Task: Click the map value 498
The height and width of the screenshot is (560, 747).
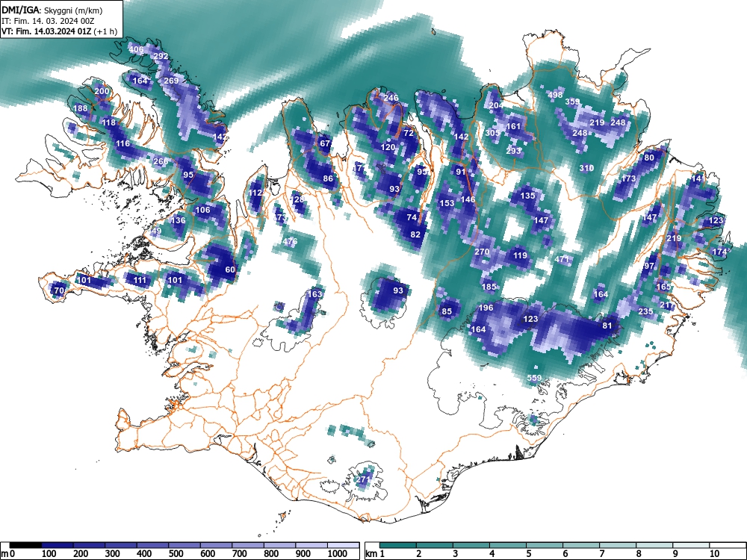Action: 556,94
